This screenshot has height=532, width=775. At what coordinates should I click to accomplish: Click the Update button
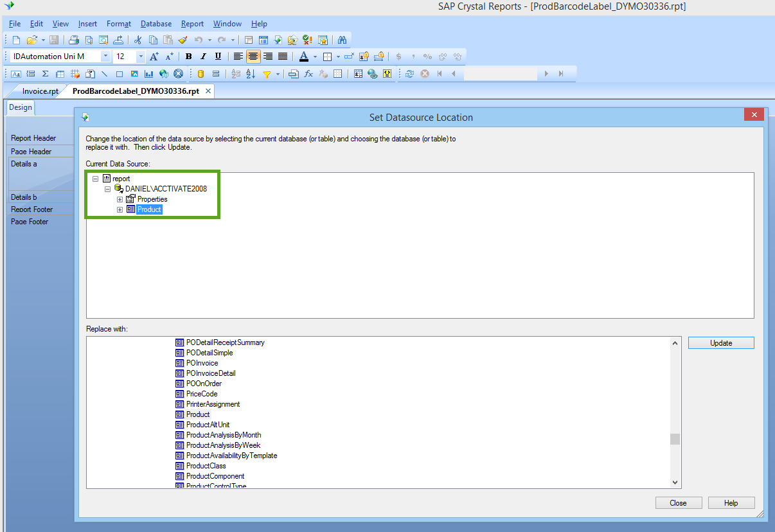pos(721,343)
